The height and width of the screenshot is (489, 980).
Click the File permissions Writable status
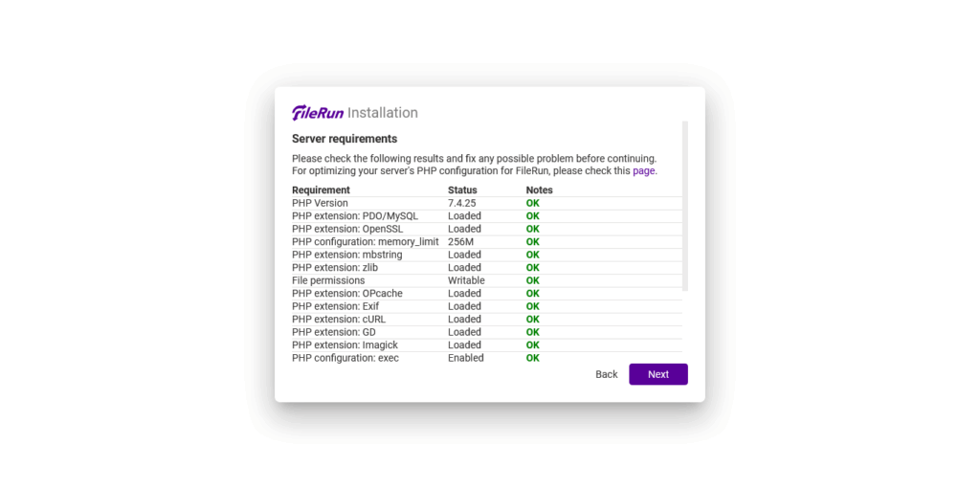coord(466,280)
